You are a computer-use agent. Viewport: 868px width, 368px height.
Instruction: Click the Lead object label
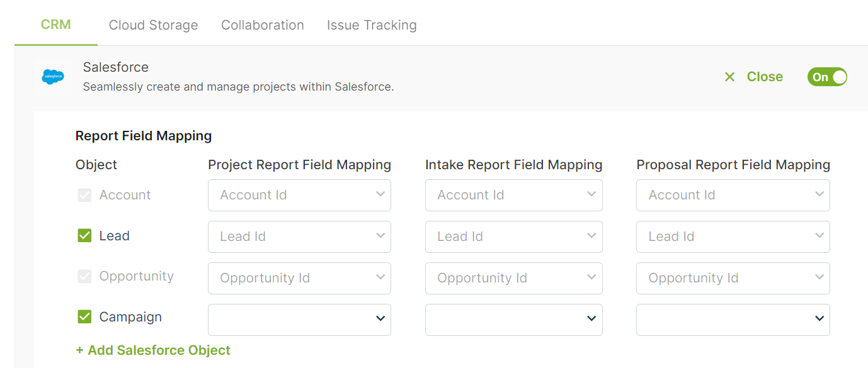point(115,236)
